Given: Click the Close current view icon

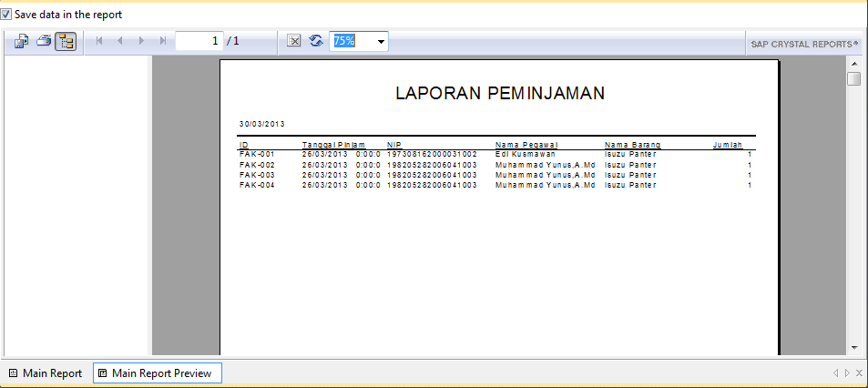Looking at the screenshot, I should pyautogui.click(x=294, y=40).
